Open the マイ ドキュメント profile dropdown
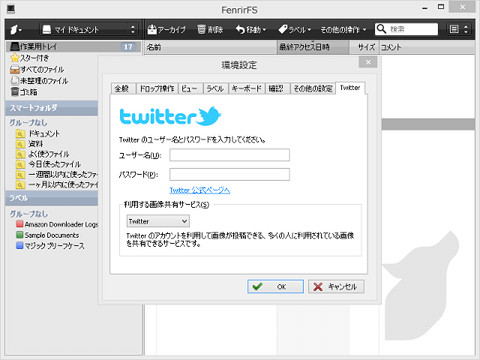This screenshot has height=360, width=480. [x=89, y=29]
